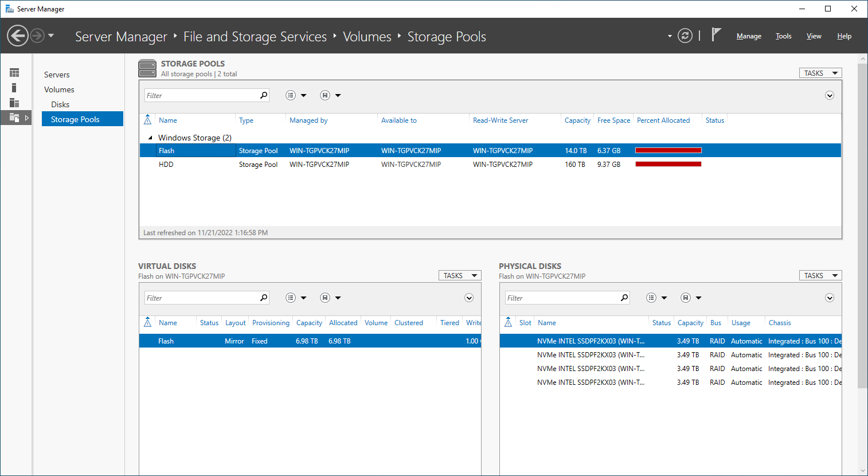868x476 pixels.
Task: Select Storage Pools navigation item
Action: click(x=83, y=119)
